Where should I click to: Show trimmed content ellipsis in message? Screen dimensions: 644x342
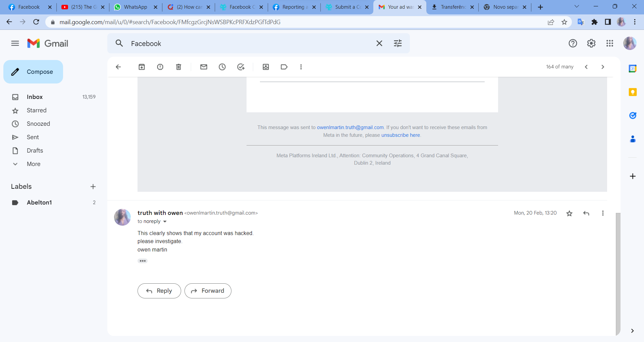143,261
